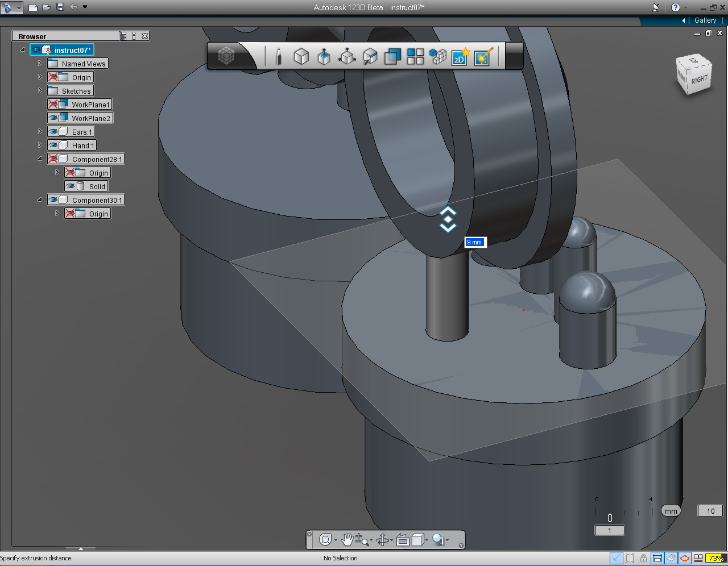728x566 pixels.
Task: Open the application menu button
Action: pyautogui.click(x=11, y=7)
